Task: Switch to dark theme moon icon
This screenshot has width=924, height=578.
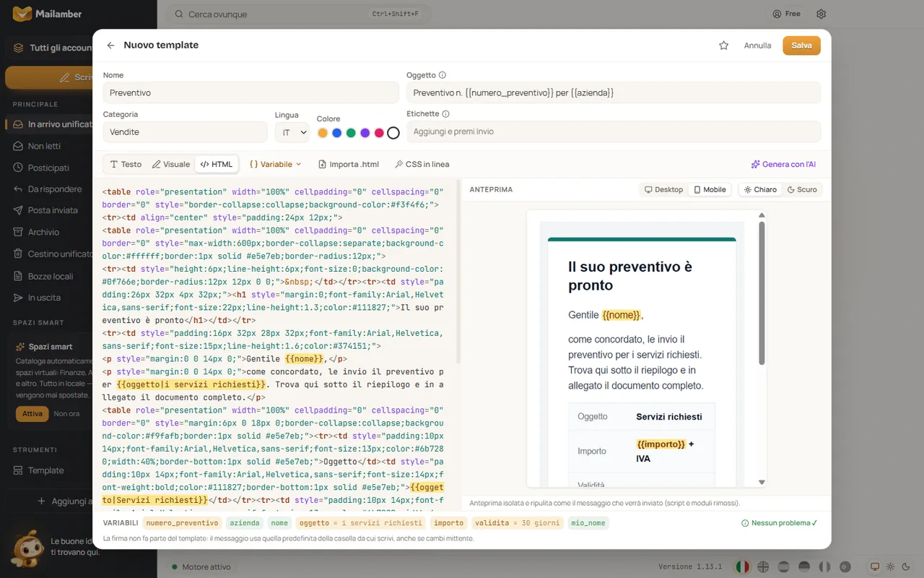Action: (x=907, y=567)
